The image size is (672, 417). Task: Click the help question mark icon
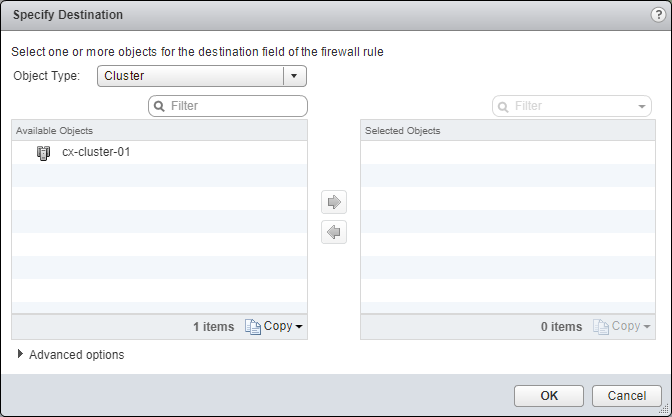(656, 15)
